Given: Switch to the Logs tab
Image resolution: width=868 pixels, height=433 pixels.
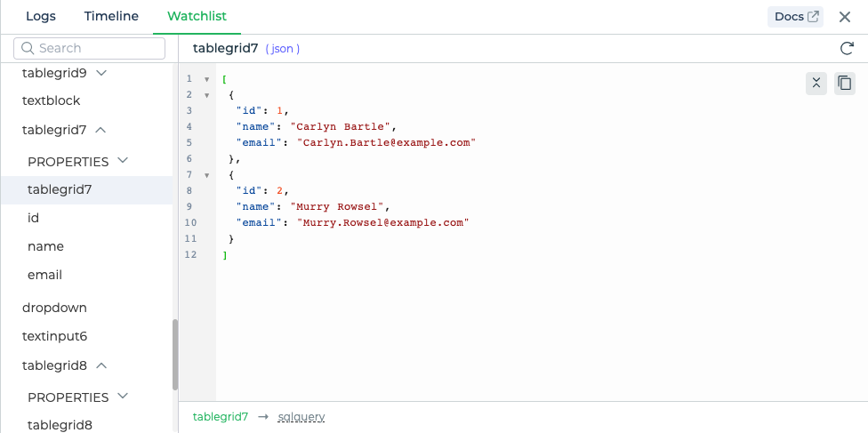Looking at the screenshot, I should pos(41,17).
